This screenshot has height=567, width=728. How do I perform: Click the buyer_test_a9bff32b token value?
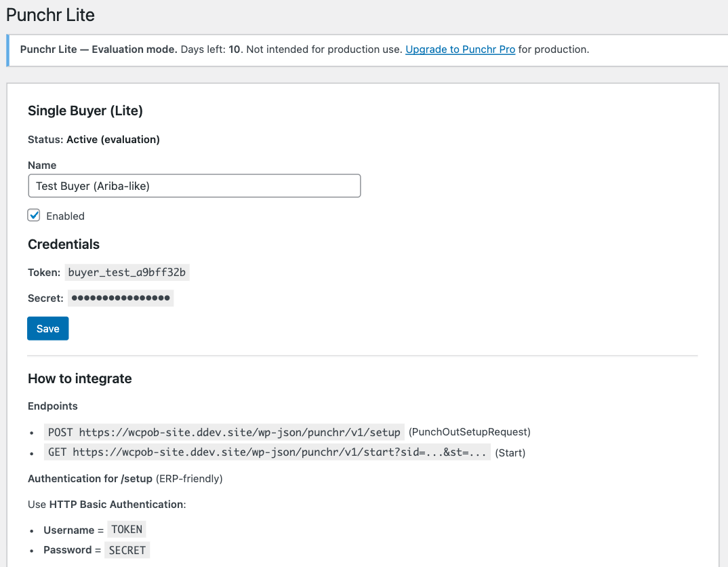point(127,273)
